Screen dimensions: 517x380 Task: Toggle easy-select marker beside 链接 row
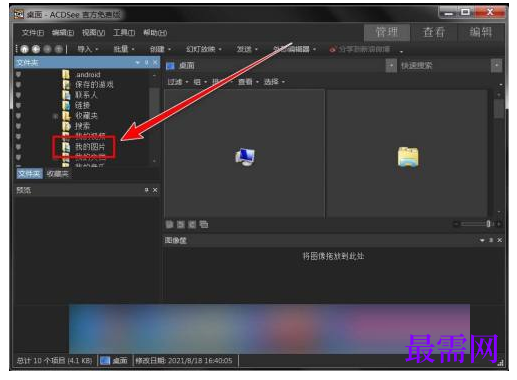pyautogui.click(x=19, y=105)
